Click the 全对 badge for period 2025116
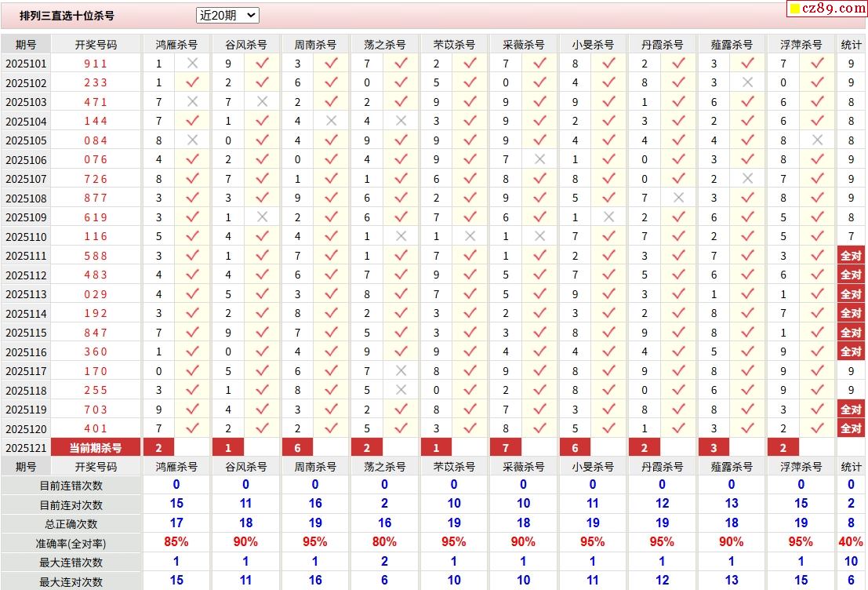 pyautogui.click(x=851, y=351)
